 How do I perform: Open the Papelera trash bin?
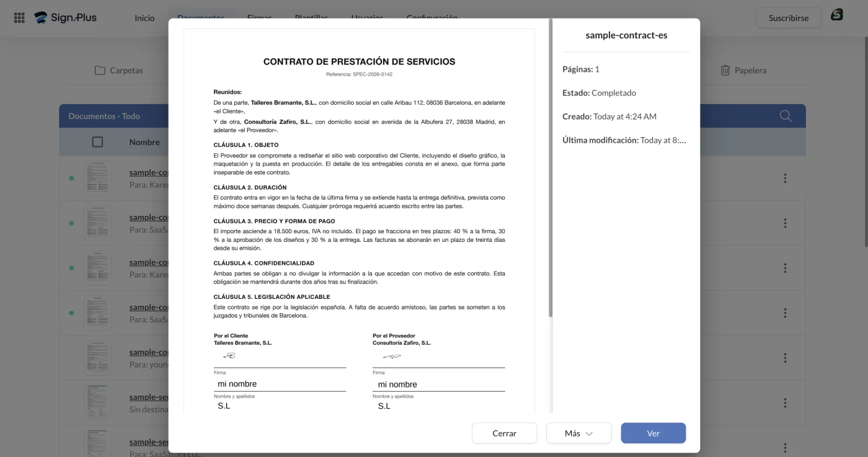743,70
